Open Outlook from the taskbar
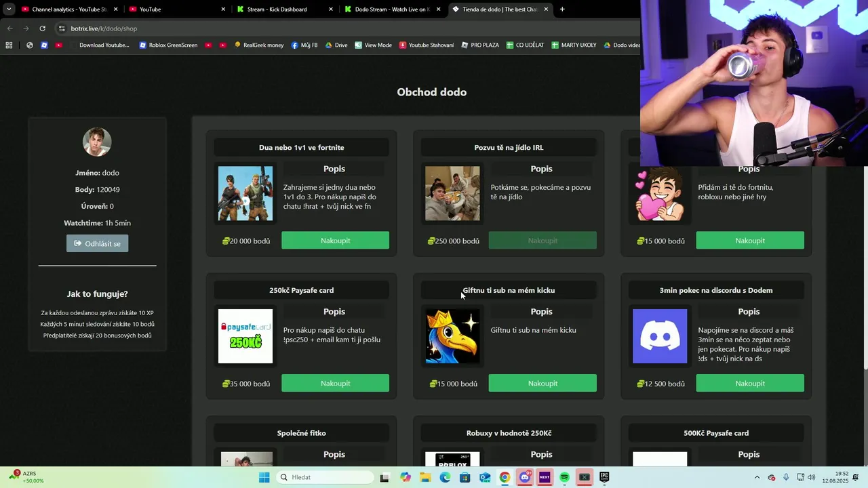 pyautogui.click(x=485, y=477)
